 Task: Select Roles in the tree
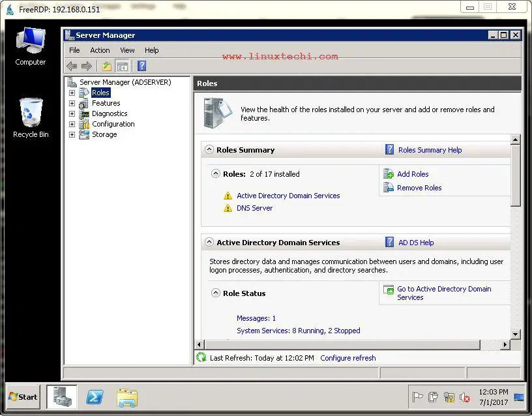point(100,93)
